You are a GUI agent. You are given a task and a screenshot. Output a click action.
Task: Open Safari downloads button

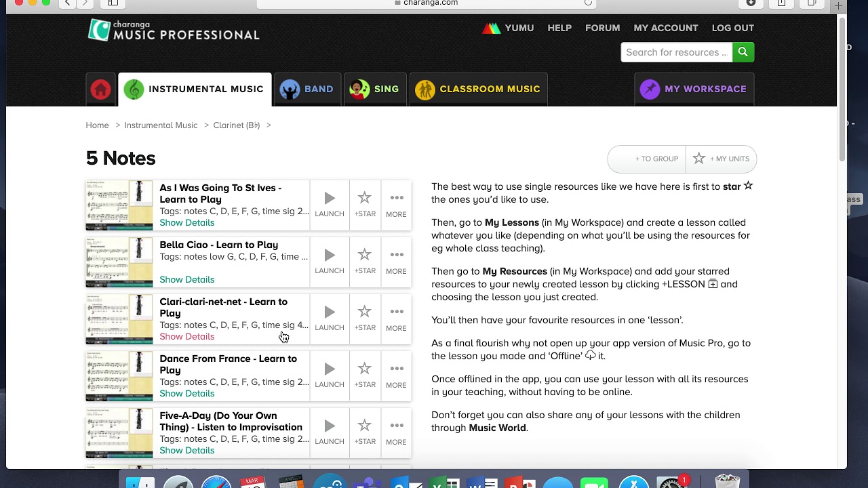pyautogui.click(x=751, y=3)
